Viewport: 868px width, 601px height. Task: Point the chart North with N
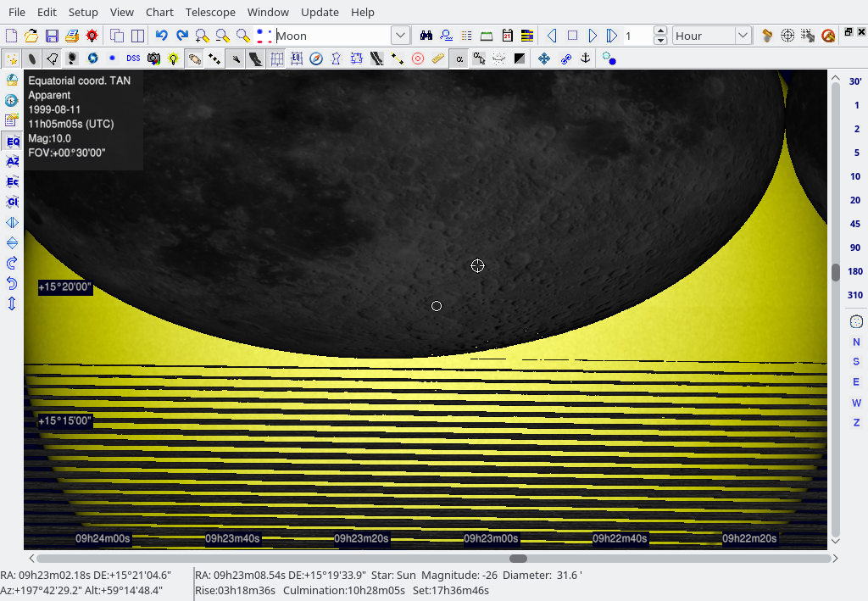coord(856,342)
